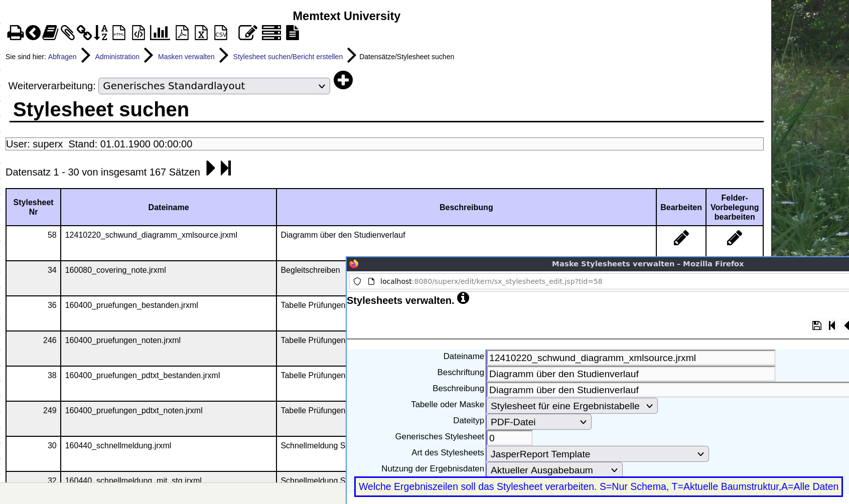Open Stylesheet suchen/Bericht erstellen breadcrumb
The height and width of the screenshot is (504, 849).
[288, 57]
